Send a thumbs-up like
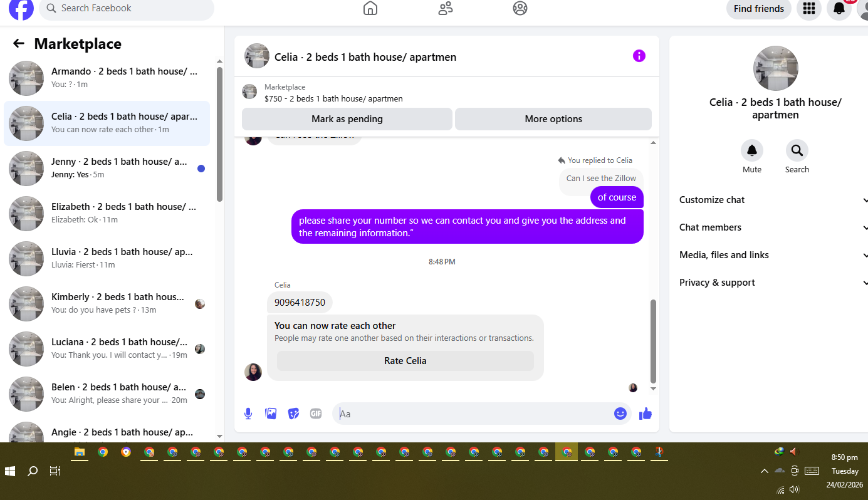 point(646,414)
